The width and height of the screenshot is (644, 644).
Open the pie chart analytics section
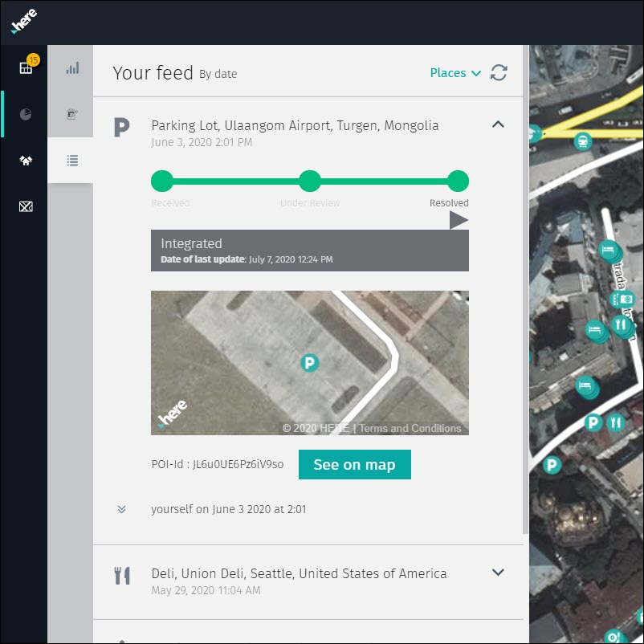[x=26, y=114]
